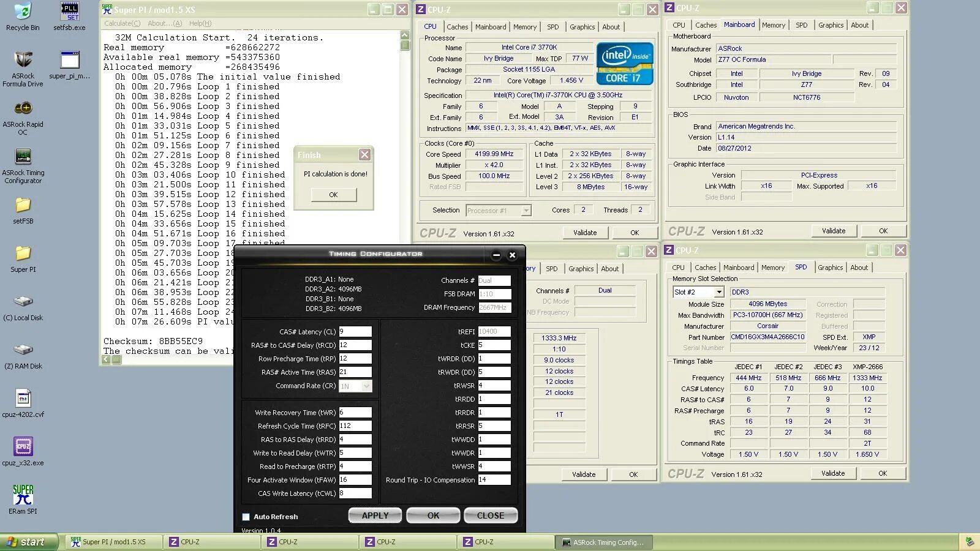Open the Command Rate (CR) dropdown
The width and height of the screenshot is (980, 551).
[366, 386]
